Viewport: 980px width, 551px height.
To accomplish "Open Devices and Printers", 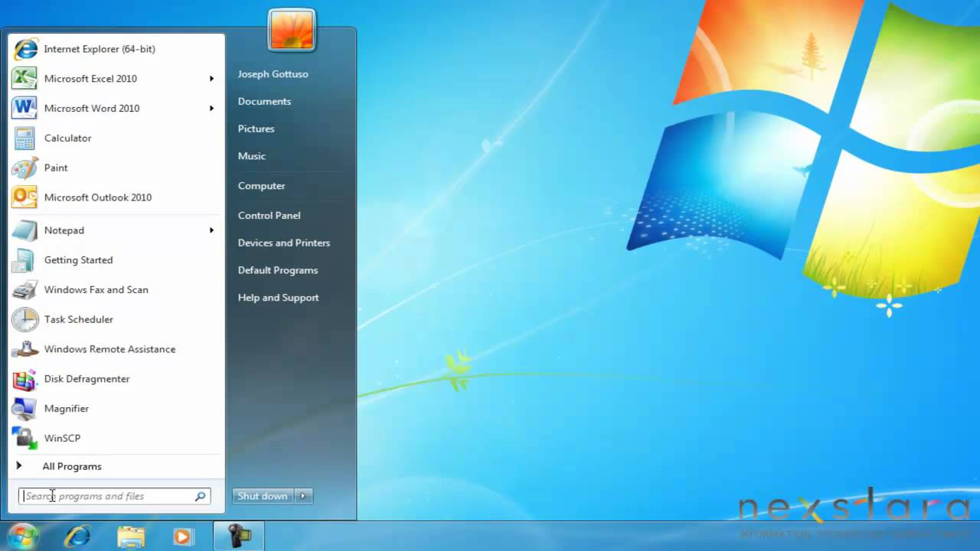I will click(283, 243).
